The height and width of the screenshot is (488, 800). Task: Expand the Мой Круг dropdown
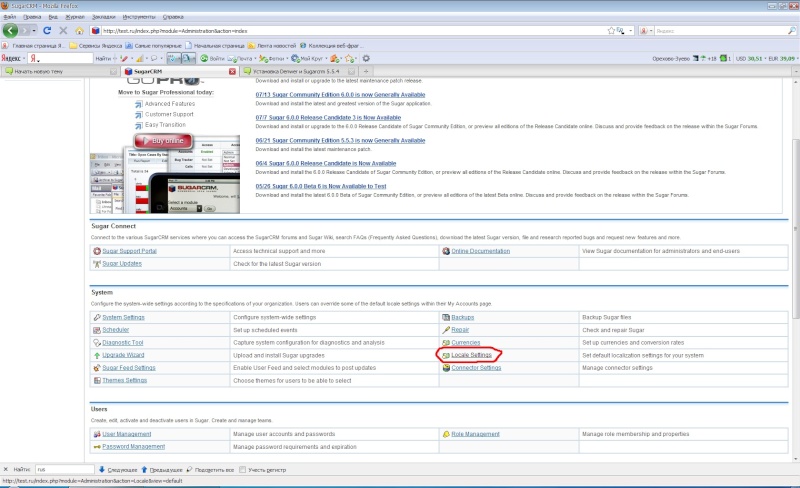point(326,58)
